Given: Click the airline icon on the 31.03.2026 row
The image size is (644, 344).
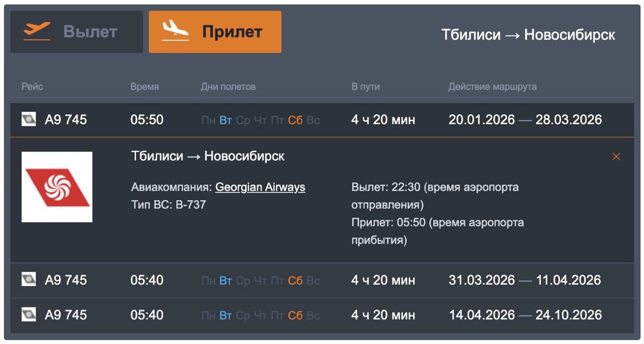Looking at the screenshot, I should coord(29,280).
